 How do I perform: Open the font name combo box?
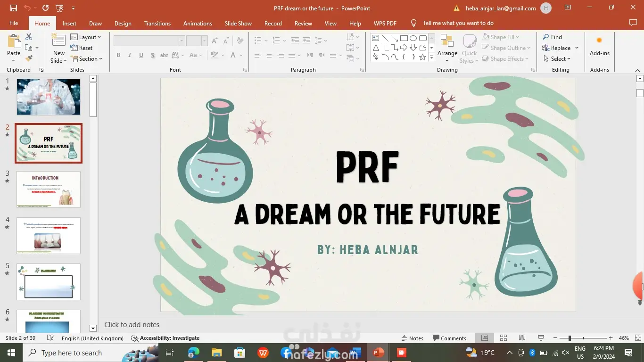point(149,41)
